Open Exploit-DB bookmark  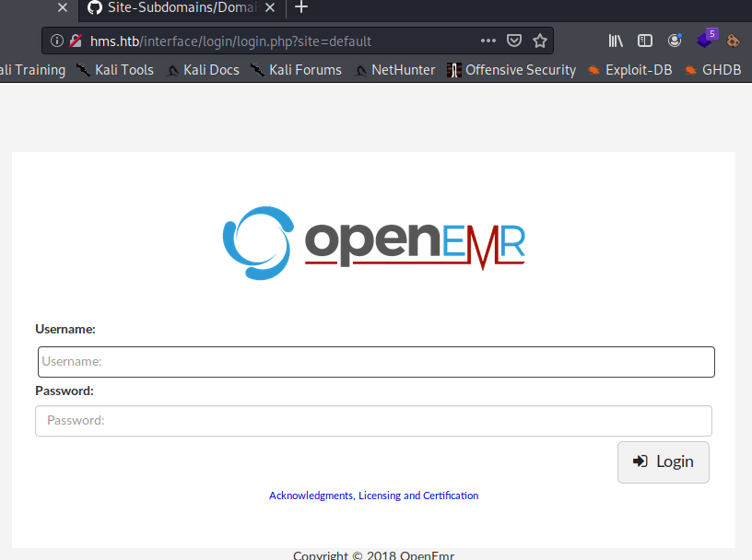(629, 70)
